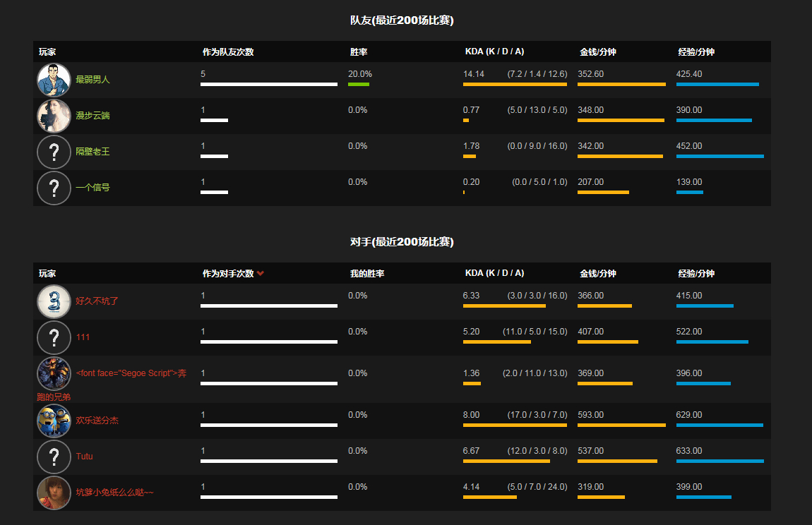Click the question-mark avatar beside 隔壁老王
The width and height of the screenshot is (812, 525).
(54, 152)
